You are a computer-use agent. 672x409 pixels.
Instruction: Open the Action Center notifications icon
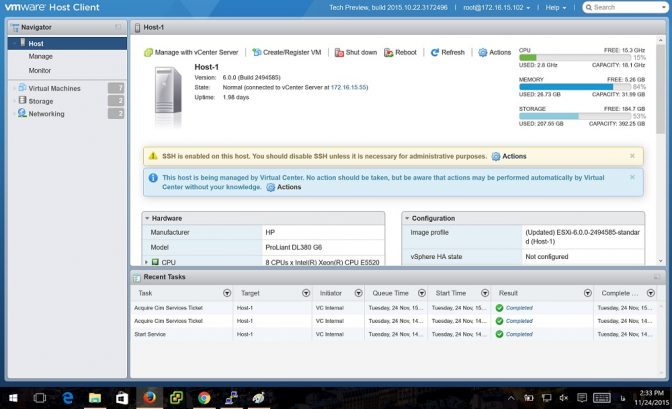click(x=582, y=398)
